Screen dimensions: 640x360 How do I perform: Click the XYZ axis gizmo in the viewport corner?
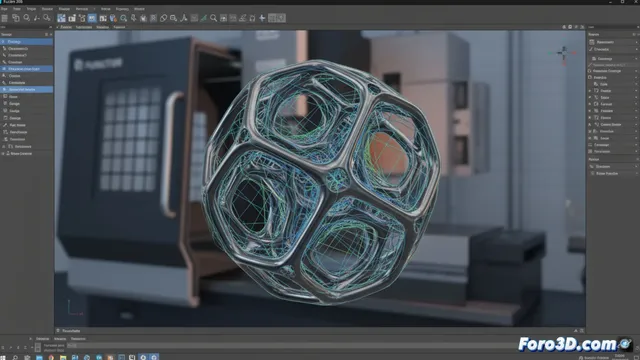tap(564, 54)
